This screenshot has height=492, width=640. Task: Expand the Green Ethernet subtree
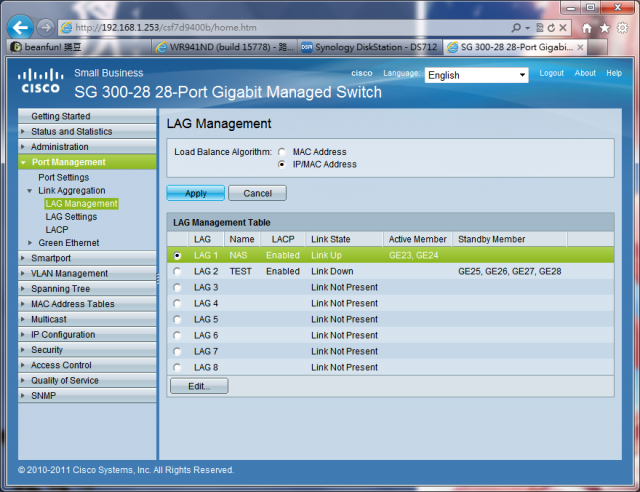point(30,243)
